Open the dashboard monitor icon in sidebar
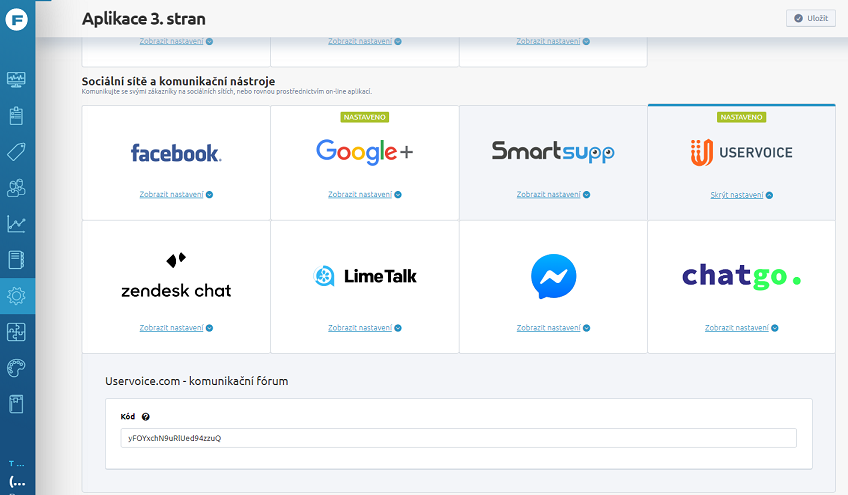 coord(16,80)
